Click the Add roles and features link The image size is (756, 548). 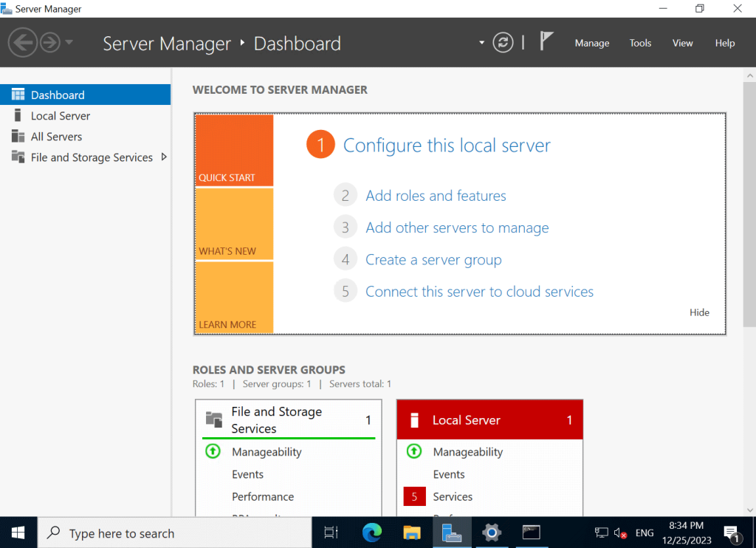[436, 195]
